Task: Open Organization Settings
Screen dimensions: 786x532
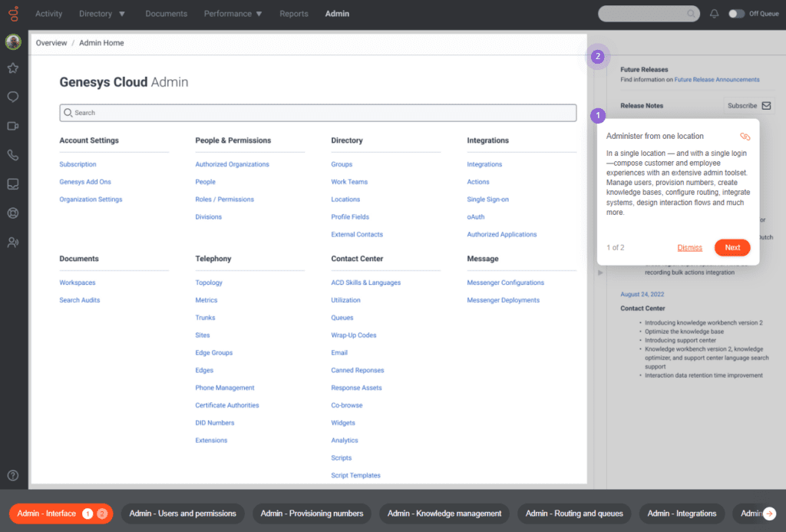Action: point(91,200)
